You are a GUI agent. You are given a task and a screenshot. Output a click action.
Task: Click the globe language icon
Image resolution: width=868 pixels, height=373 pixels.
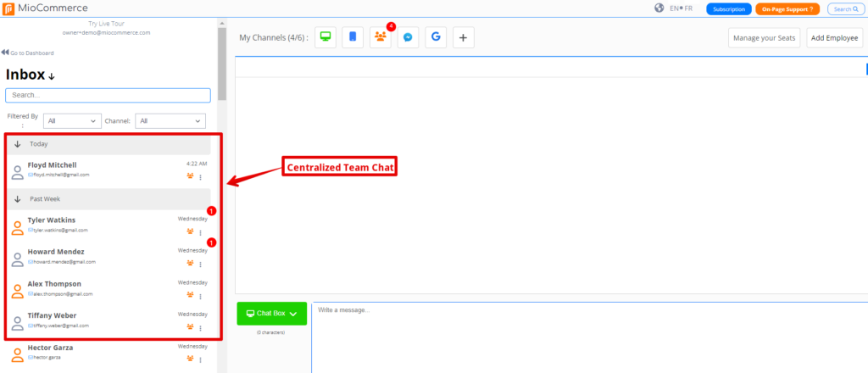659,8
